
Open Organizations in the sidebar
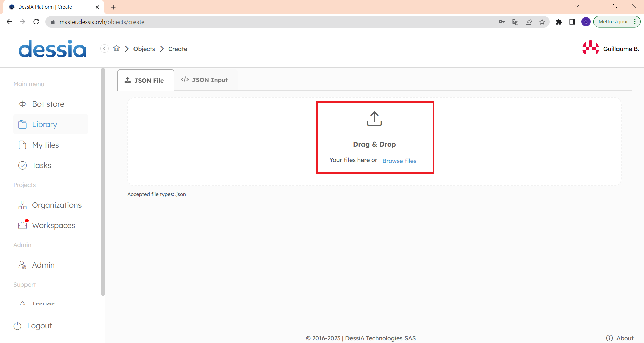(51, 205)
